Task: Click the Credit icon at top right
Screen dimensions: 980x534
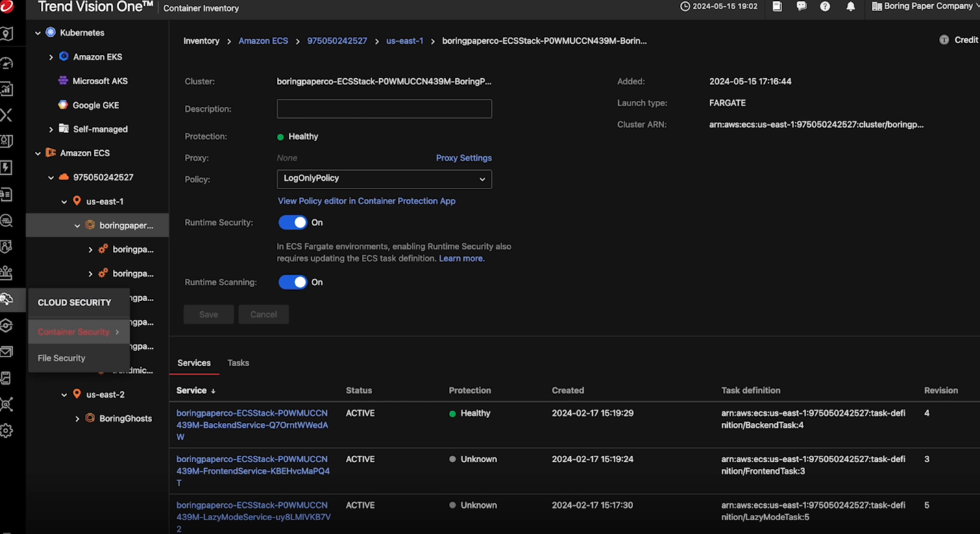Action: pos(944,40)
